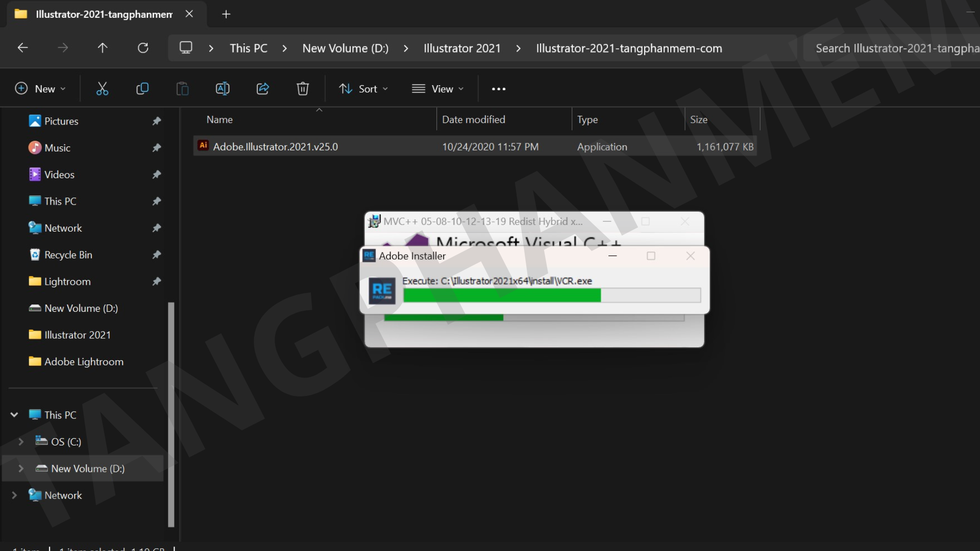
Task: Click the Share icon in toolbar
Action: click(263, 89)
